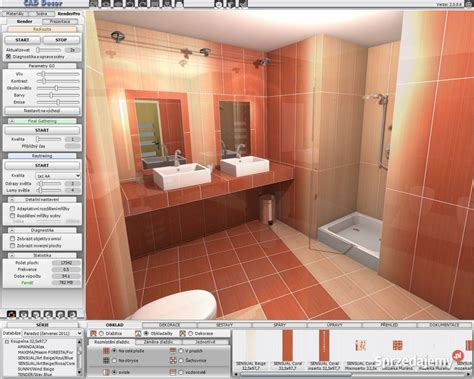The height and width of the screenshot is (379, 474).
Task: Collapse the Final Gathering section
Action: [x=12, y=121]
